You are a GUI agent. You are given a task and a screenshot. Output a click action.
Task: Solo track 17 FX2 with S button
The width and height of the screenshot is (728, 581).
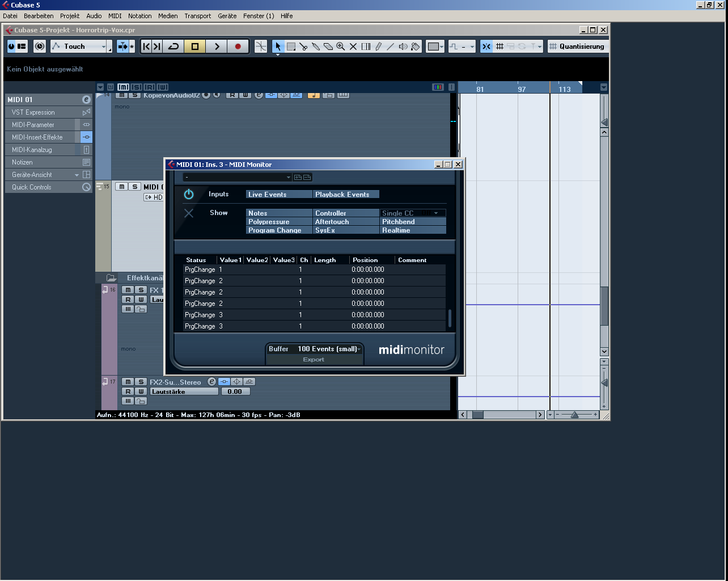(x=141, y=382)
